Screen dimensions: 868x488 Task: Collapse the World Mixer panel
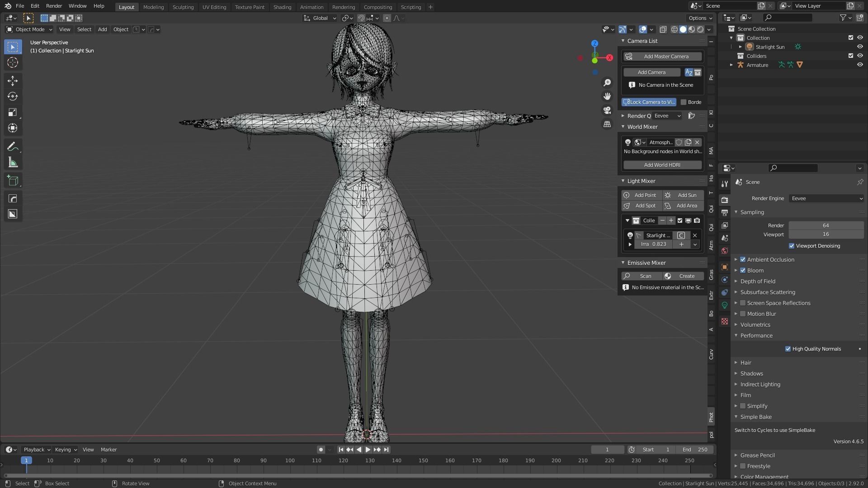[x=623, y=127]
